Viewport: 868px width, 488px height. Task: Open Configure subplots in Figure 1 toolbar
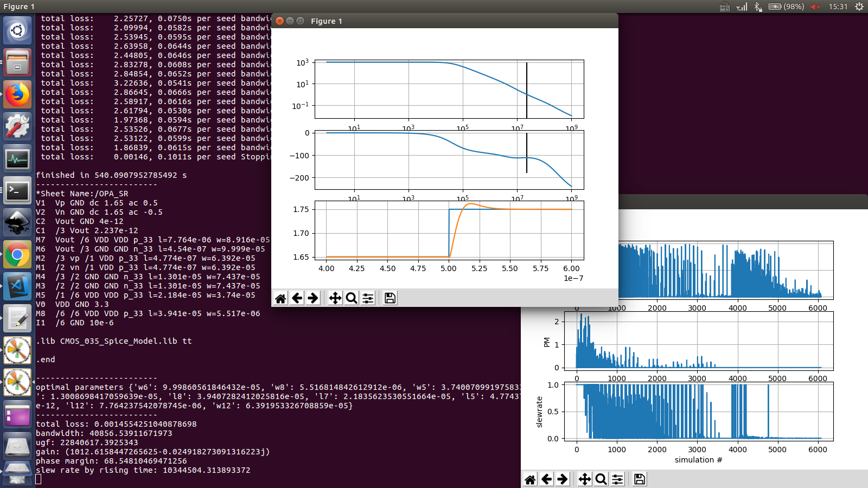click(x=368, y=298)
